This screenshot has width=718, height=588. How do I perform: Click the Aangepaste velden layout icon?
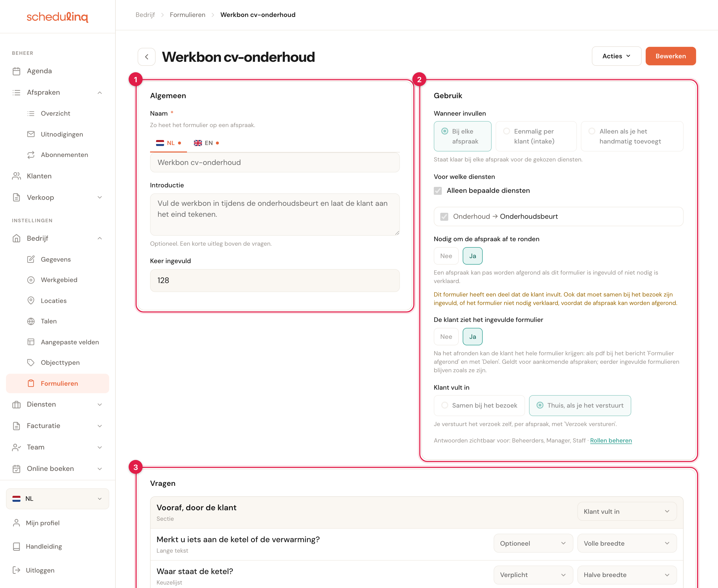coord(31,342)
